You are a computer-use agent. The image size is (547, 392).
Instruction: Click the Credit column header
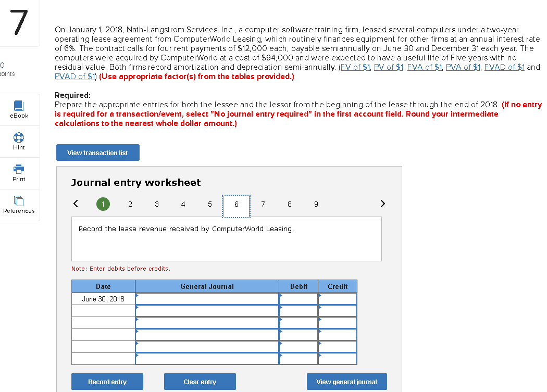point(338,286)
